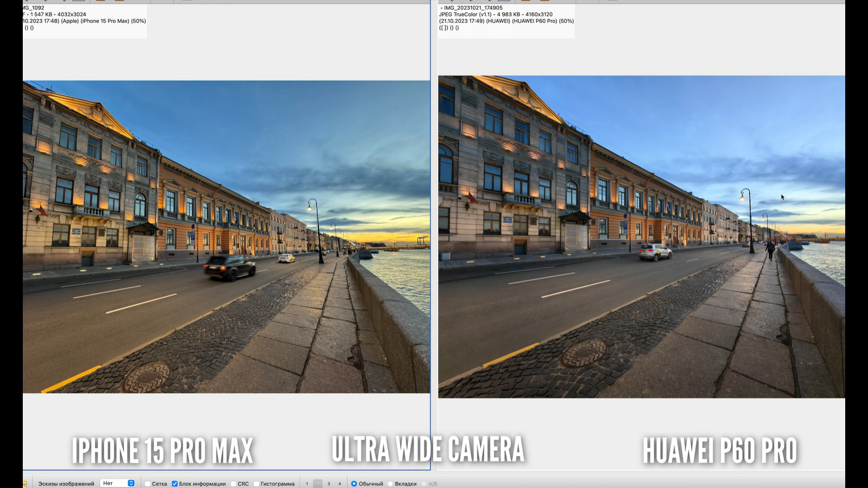Viewport: 868px width, 488px height.
Task: Select the A/B comparison radio button
Action: (x=424, y=484)
